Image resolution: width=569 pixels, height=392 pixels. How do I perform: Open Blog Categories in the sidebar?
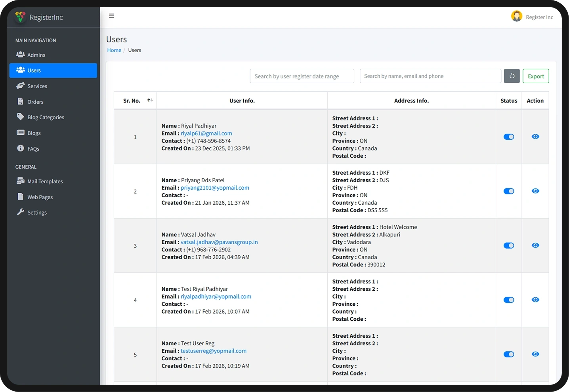coord(53,117)
